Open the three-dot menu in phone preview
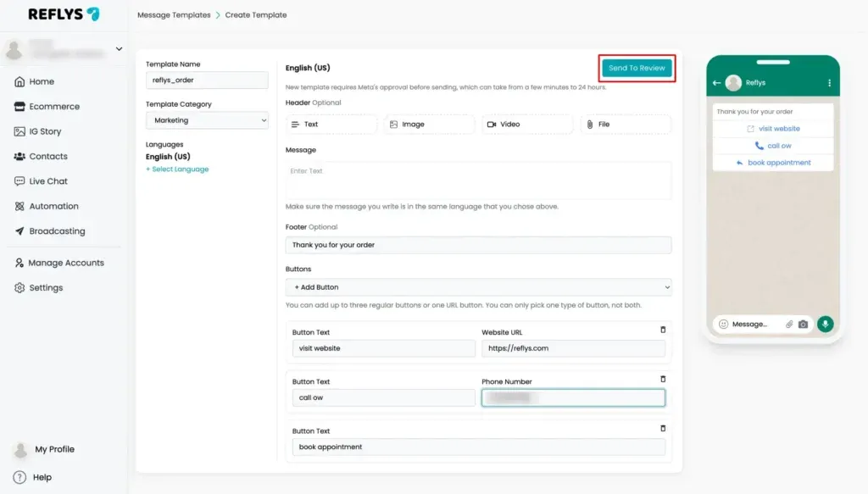 pyautogui.click(x=829, y=83)
